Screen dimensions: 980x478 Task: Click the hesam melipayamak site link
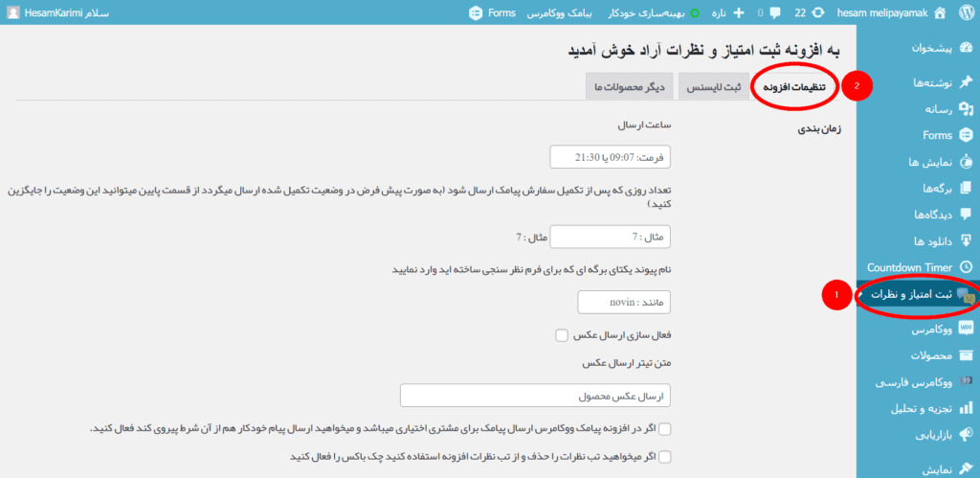pyautogui.click(x=882, y=12)
